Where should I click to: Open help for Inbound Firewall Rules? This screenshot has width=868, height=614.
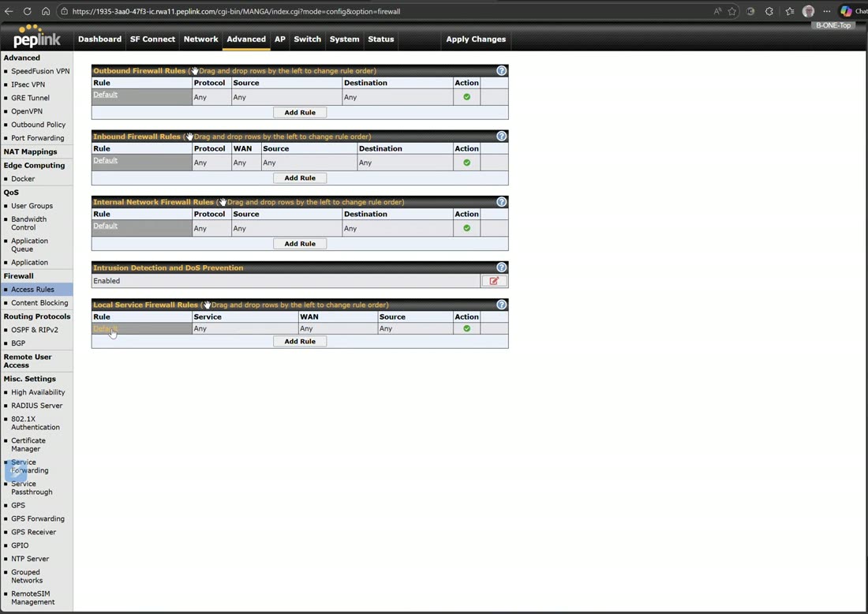coord(501,137)
